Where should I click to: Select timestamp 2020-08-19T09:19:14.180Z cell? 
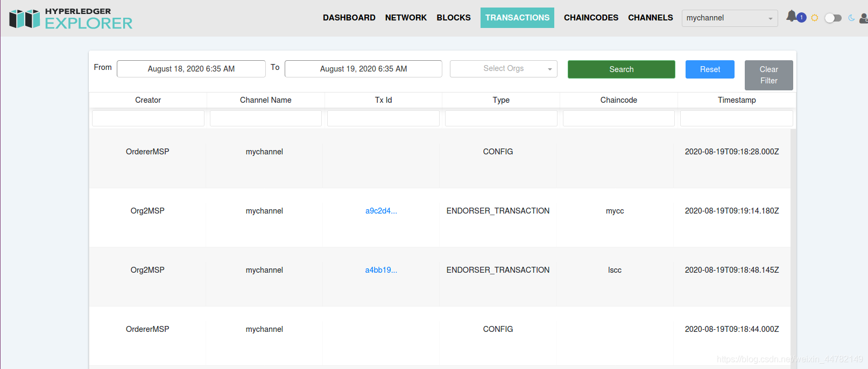(732, 211)
